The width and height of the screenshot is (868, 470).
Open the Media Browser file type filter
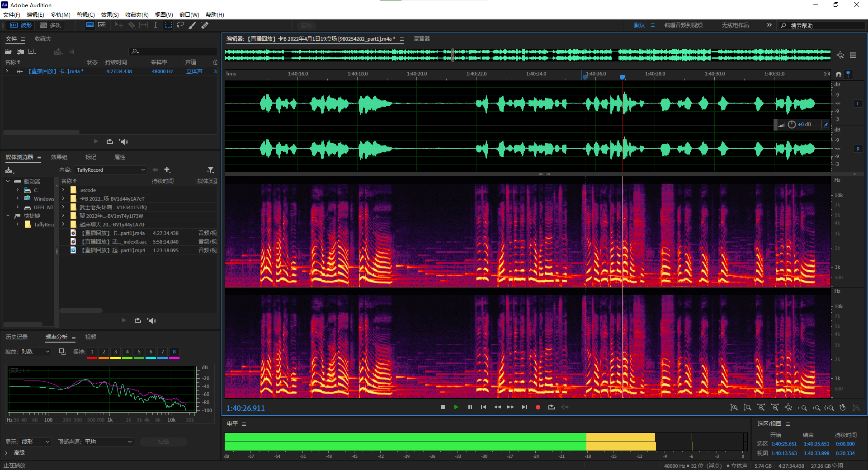pyautogui.click(x=211, y=170)
